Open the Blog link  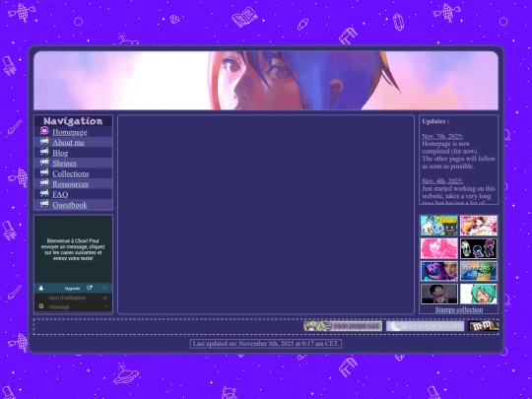click(60, 153)
